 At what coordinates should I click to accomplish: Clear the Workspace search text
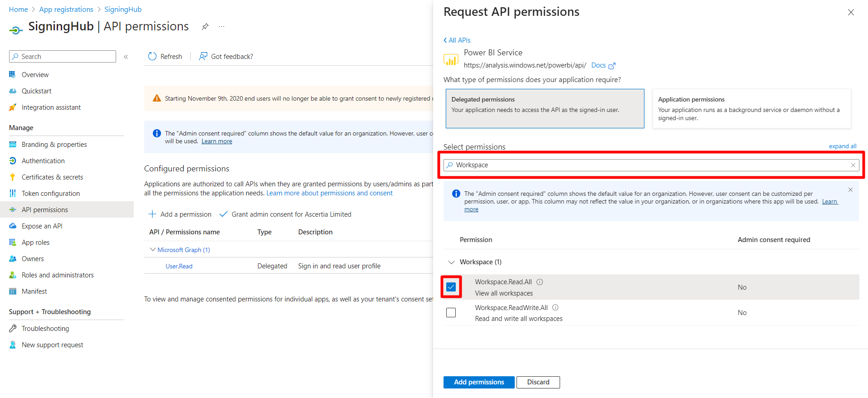coord(853,165)
